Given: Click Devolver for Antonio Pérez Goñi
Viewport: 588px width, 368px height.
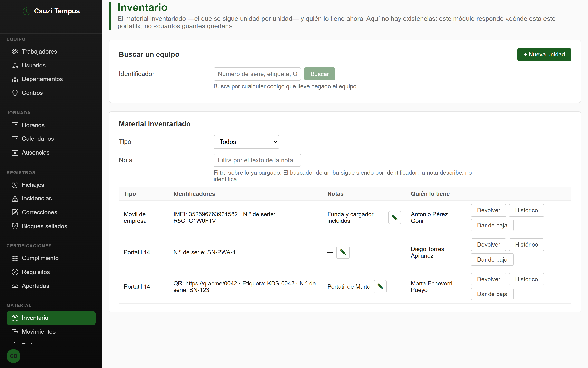Looking at the screenshot, I should coord(488,210).
